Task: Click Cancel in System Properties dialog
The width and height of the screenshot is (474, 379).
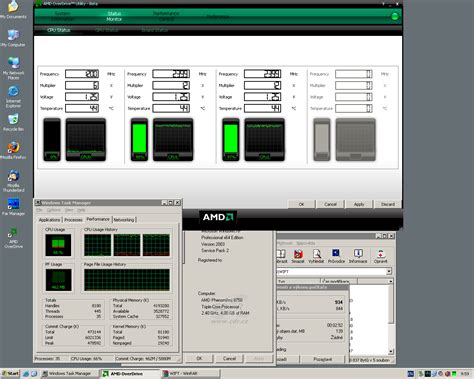Action: pyautogui.click(x=229, y=358)
